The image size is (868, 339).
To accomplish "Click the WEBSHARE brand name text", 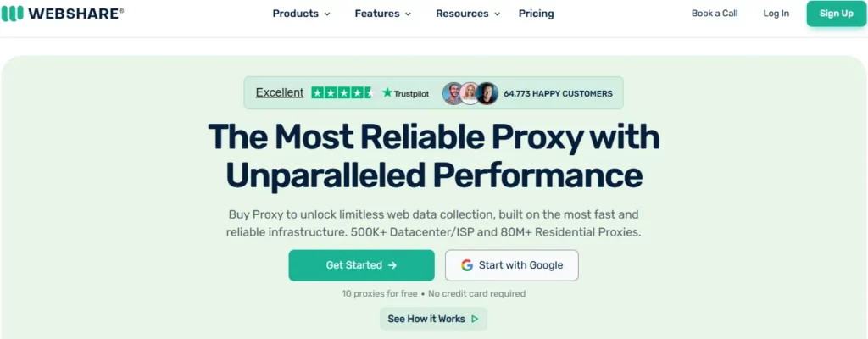I will 75,14.
